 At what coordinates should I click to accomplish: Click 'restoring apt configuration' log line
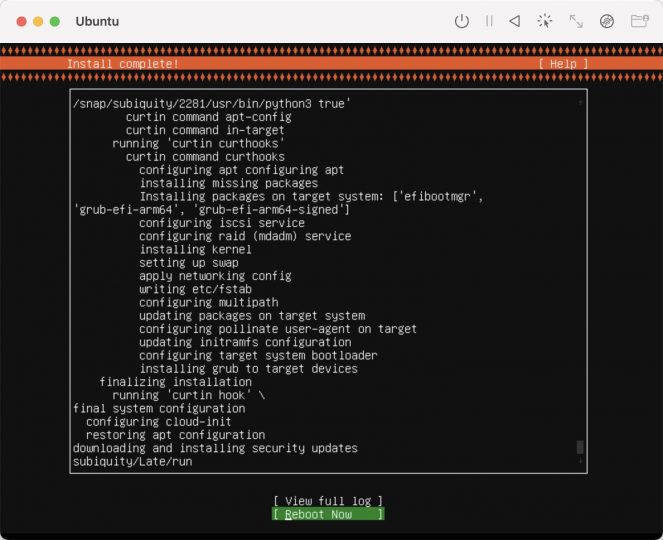[175, 435]
